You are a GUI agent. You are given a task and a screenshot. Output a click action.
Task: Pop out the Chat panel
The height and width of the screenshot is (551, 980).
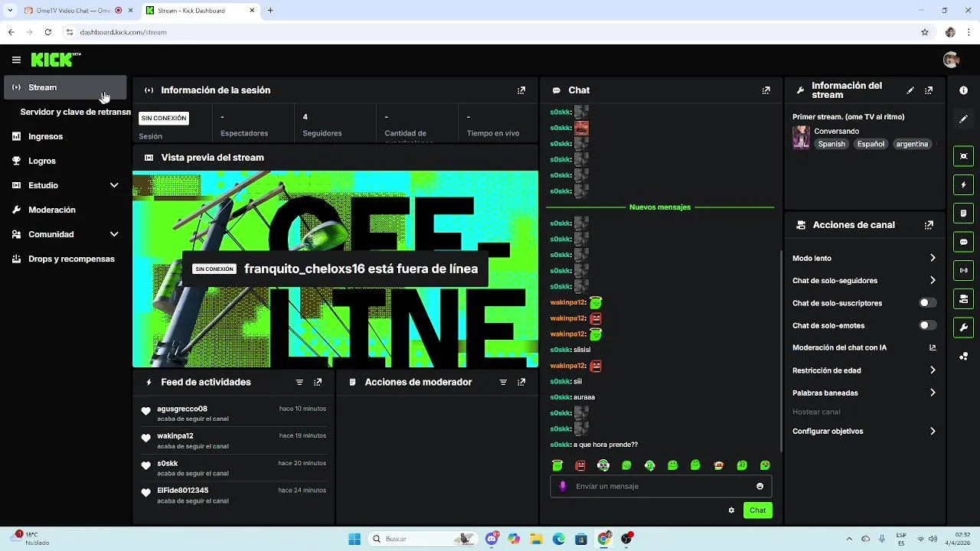[x=766, y=90]
